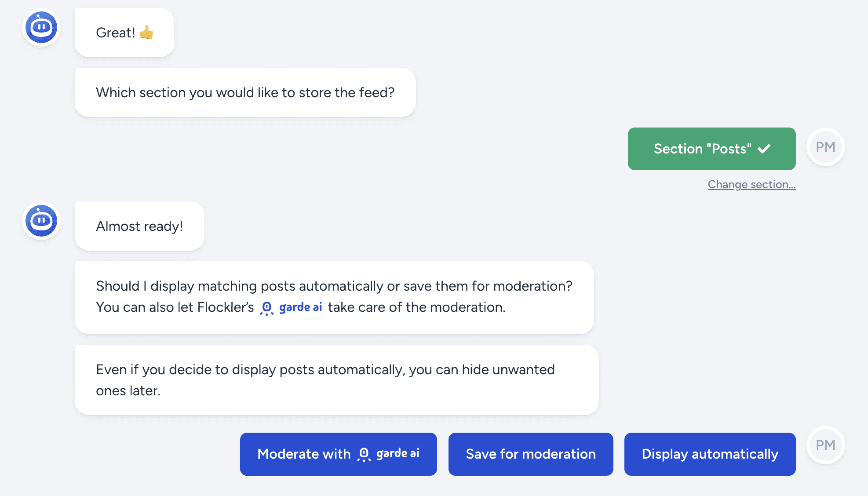Click the hide unwanted ones later message

[337, 380]
